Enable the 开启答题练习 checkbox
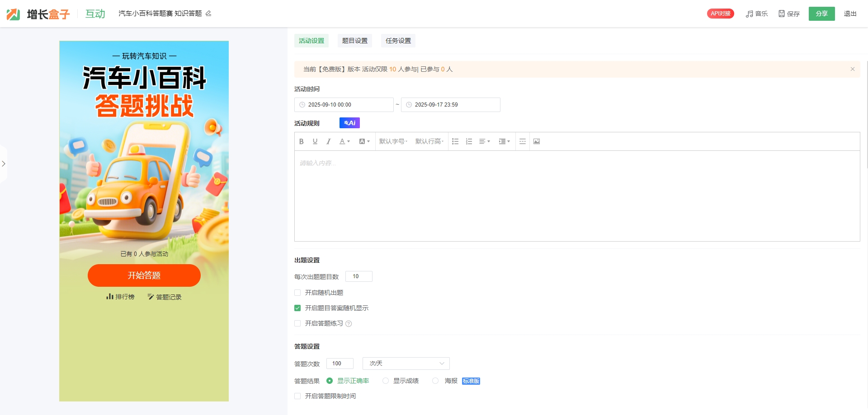 click(297, 323)
